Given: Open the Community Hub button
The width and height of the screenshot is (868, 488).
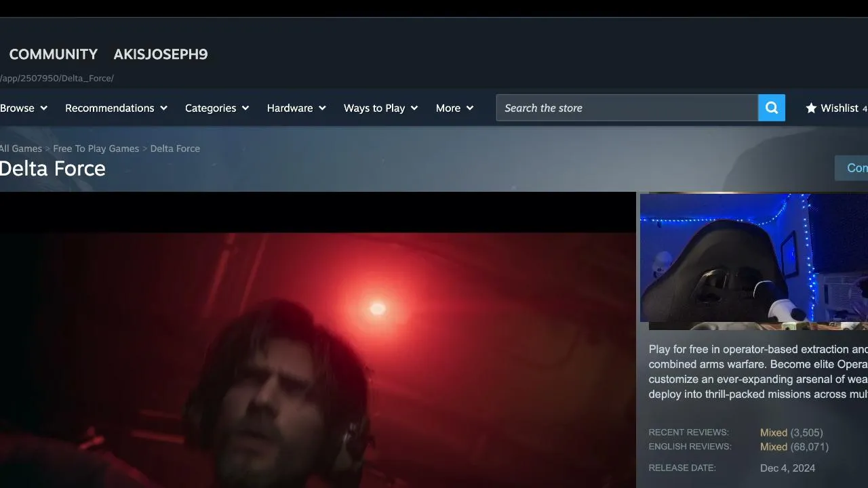Looking at the screenshot, I should (852, 168).
